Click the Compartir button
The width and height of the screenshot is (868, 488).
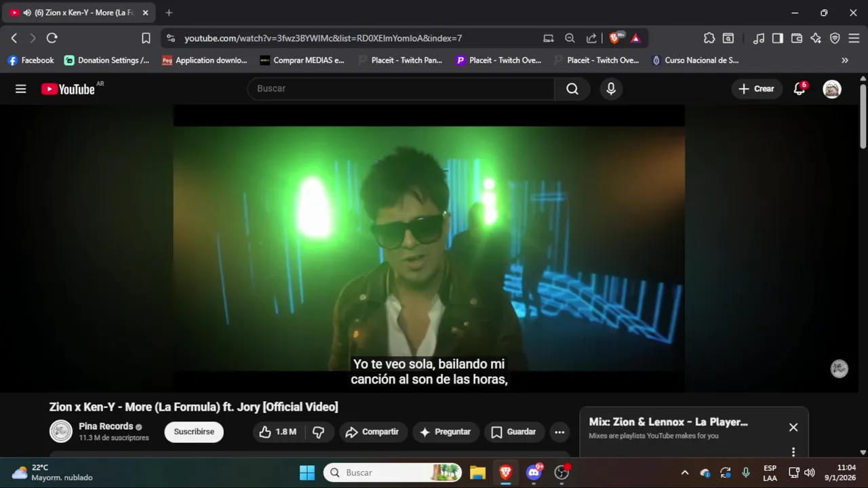coord(373,432)
